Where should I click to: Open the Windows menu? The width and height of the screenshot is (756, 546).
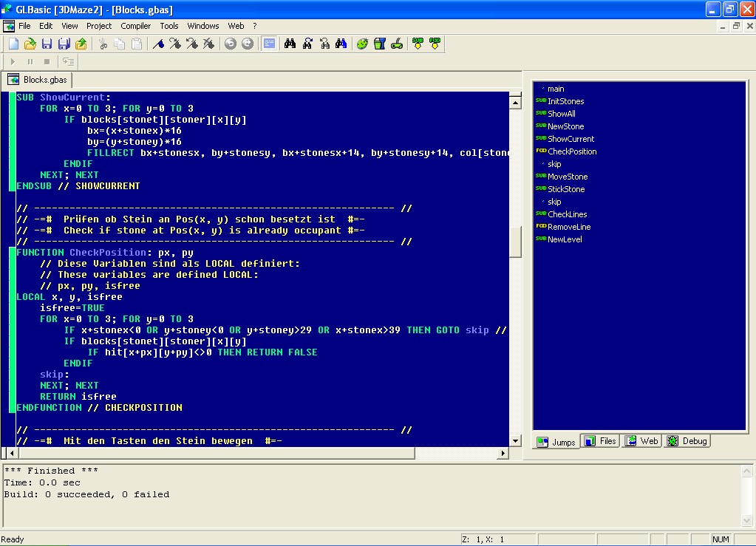[x=203, y=26]
